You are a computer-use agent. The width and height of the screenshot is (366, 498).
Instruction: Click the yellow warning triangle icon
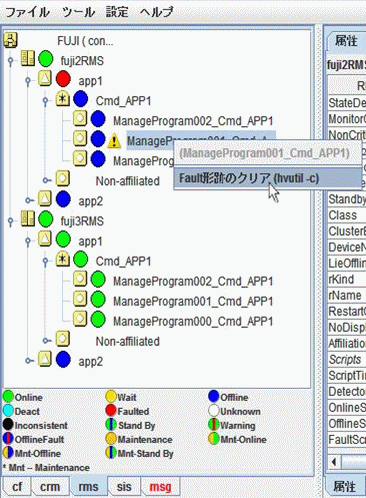[x=114, y=141]
